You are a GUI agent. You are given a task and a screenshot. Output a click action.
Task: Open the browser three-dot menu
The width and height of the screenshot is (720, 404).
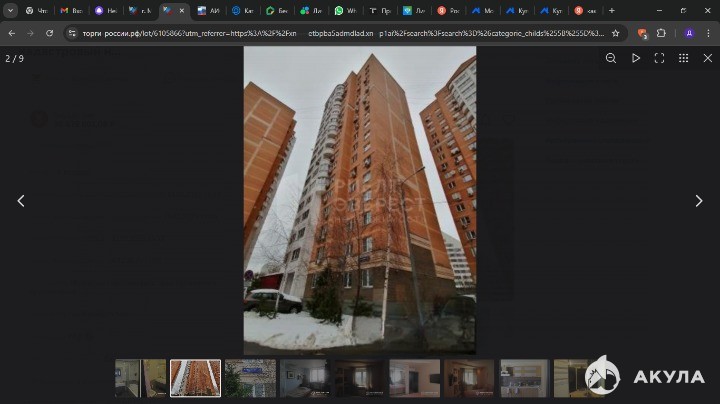coord(708,33)
